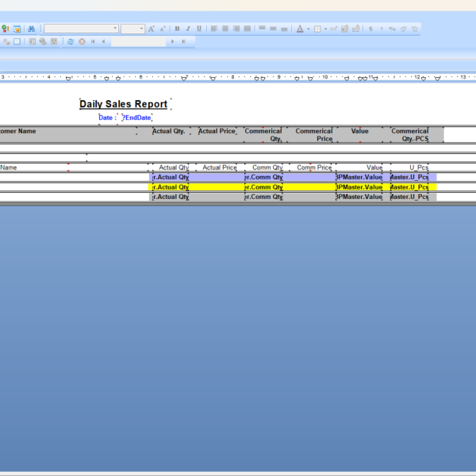
Task: Click the page number box
Action: pyautogui.click(x=138, y=41)
